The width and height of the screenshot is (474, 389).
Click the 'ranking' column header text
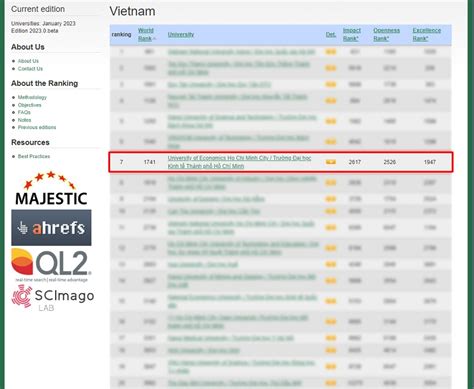click(x=121, y=34)
